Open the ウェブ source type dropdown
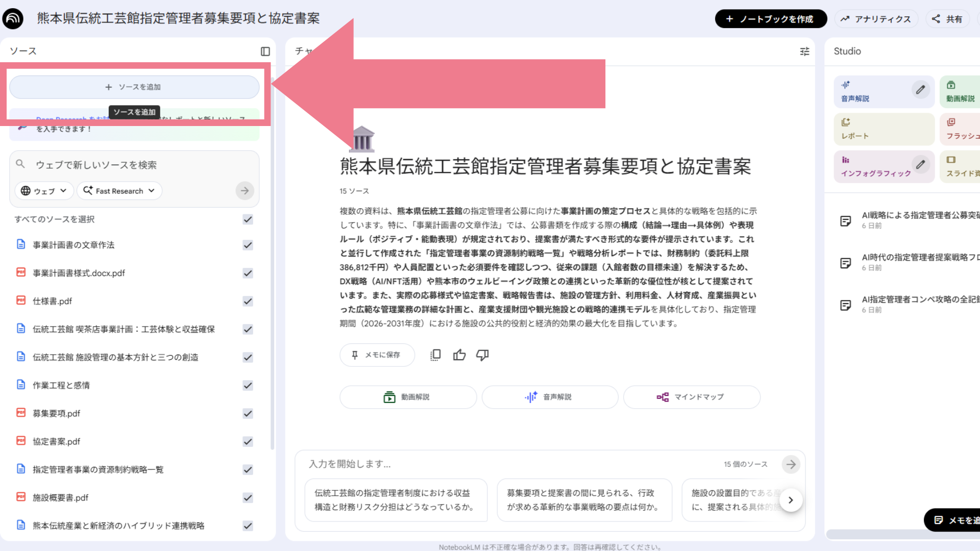Image resolution: width=980 pixels, height=551 pixels. pos(44,191)
